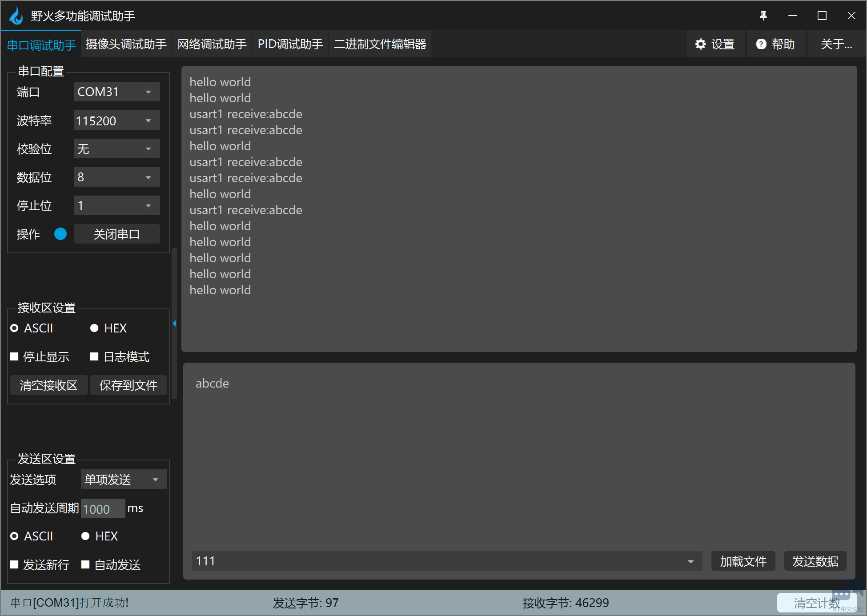Open the 115200 baud rate dropdown

coord(116,120)
